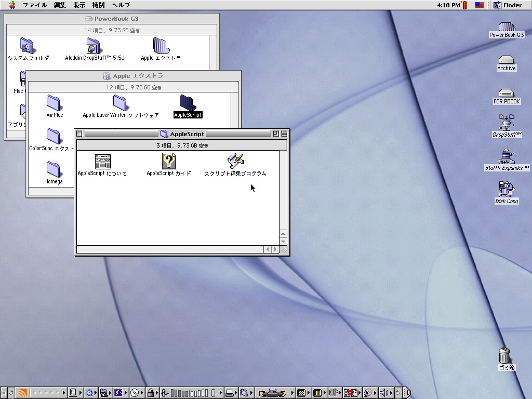Open the Finder application menu
This screenshot has height=399, width=532.
pyautogui.click(x=508, y=5)
